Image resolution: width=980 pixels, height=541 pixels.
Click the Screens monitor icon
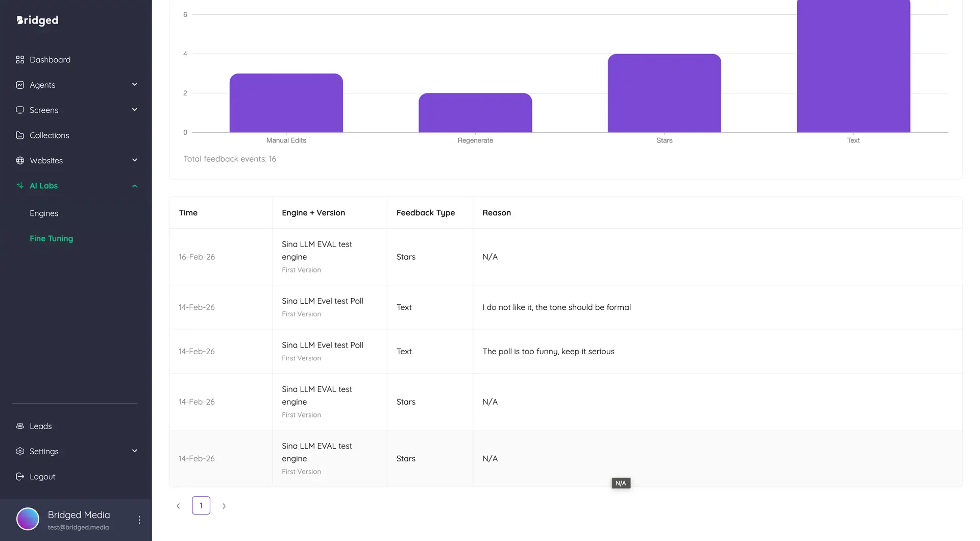tap(20, 110)
